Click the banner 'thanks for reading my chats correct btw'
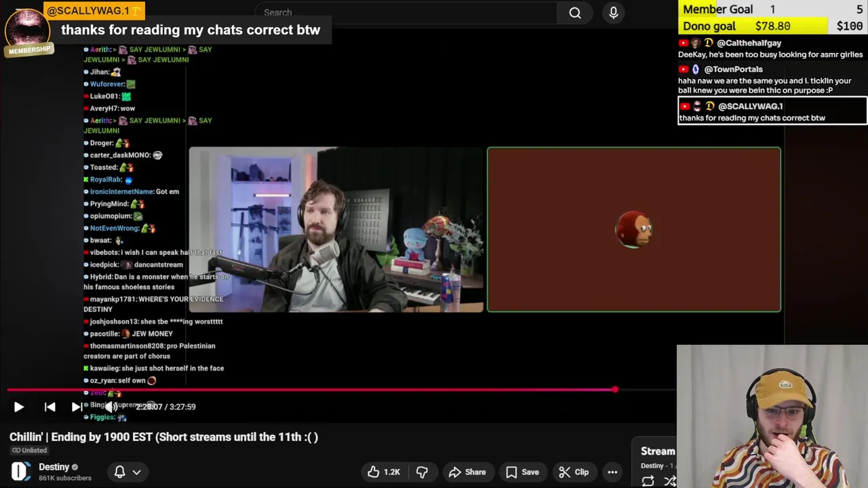Image resolution: width=868 pixels, height=488 pixels. [x=191, y=30]
